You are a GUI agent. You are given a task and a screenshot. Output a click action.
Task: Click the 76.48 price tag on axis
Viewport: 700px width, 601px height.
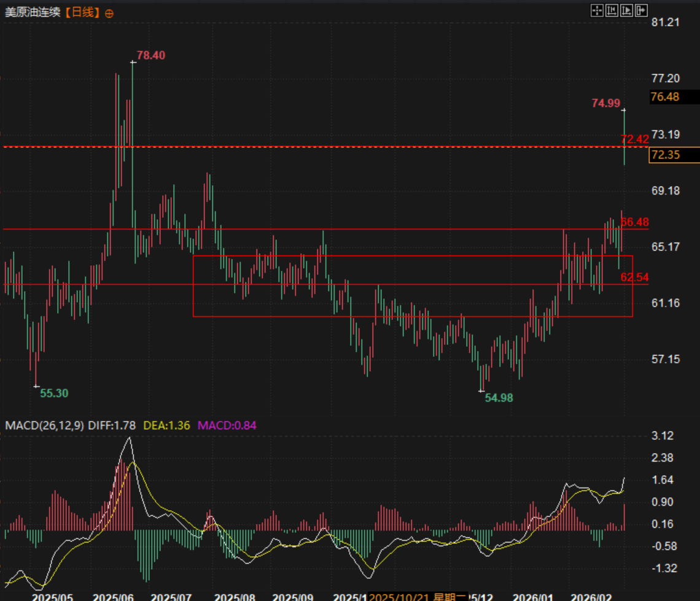click(x=674, y=97)
